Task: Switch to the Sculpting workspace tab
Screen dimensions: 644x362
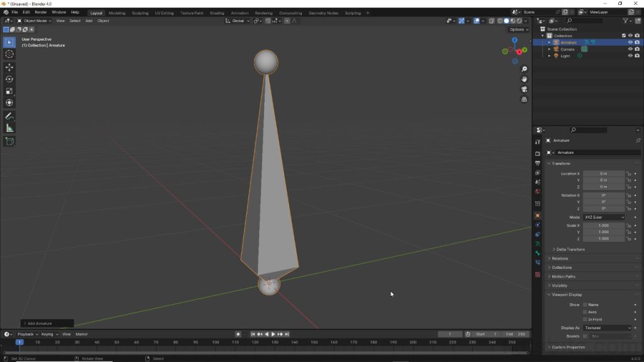Action: tap(140, 13)
